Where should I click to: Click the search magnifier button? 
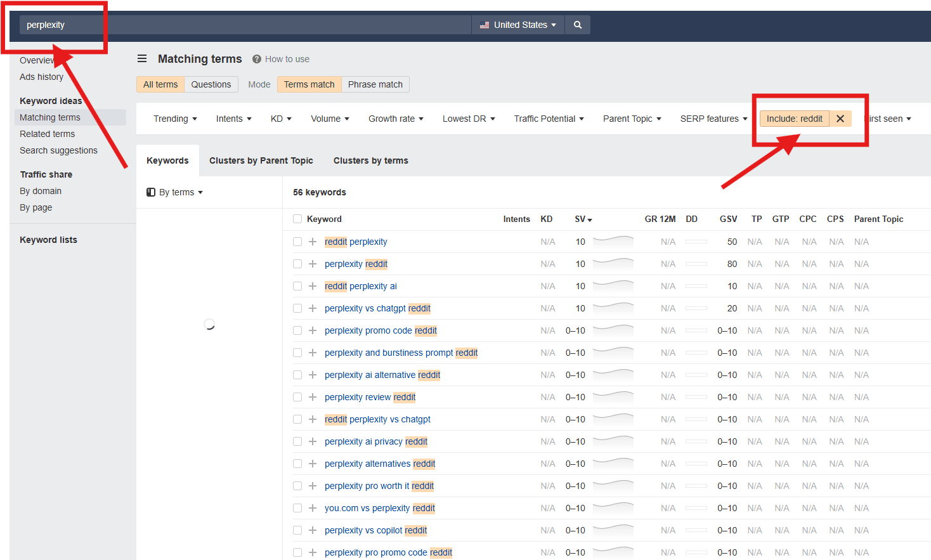577,25
